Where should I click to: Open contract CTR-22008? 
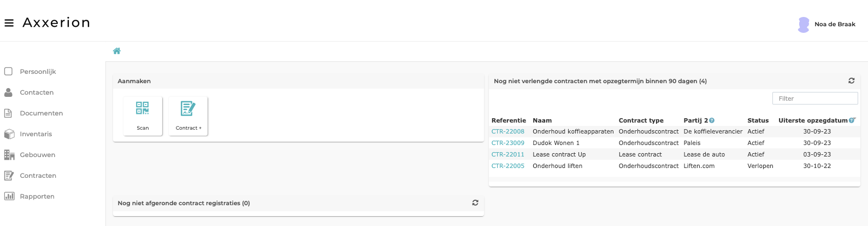coord(508,131)
